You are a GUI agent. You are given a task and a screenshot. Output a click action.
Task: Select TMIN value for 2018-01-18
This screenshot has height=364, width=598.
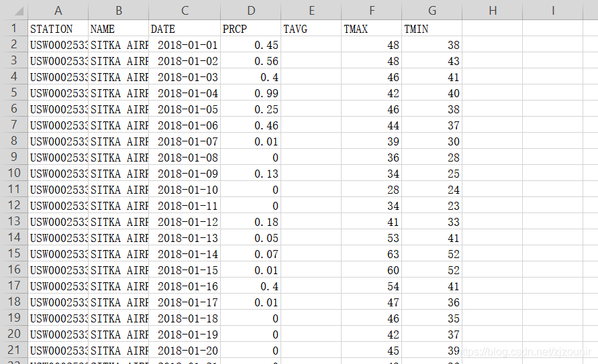pos(432,318)
